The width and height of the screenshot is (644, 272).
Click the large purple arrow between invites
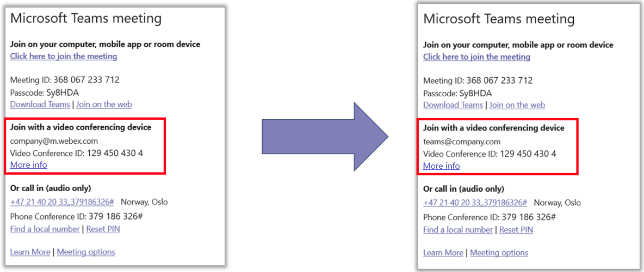[x=324, y=136]
